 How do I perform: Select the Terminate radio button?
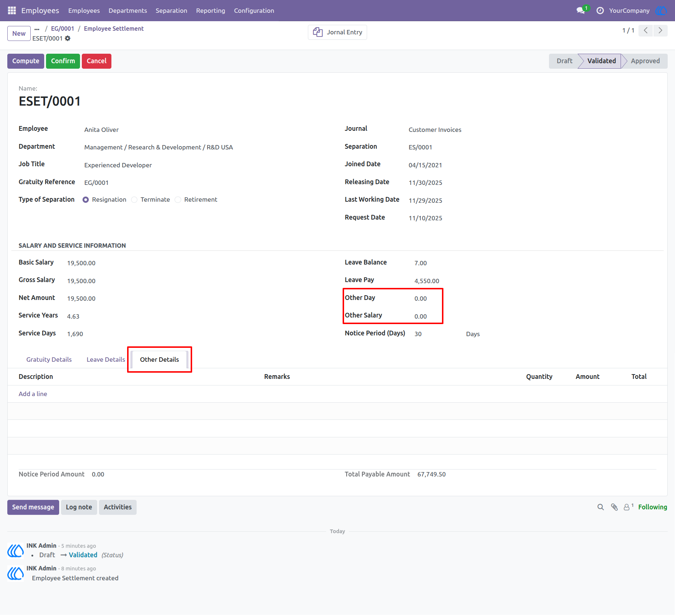134,200
